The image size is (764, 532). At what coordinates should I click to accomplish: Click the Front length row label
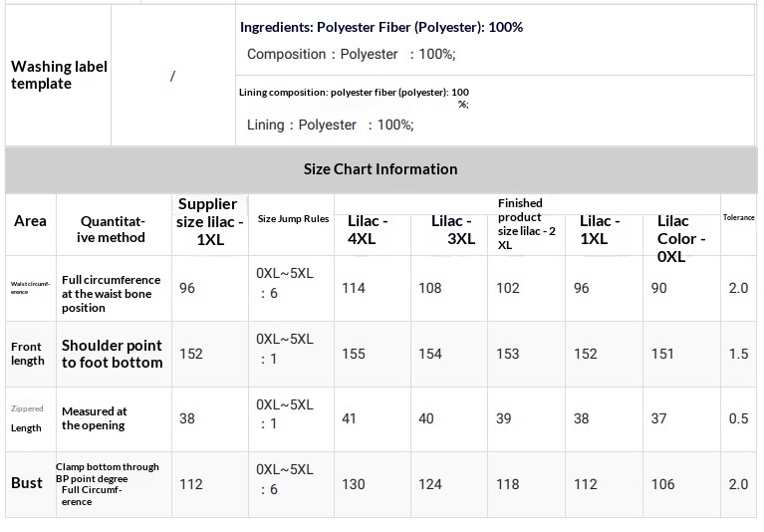tap(28, 354)
